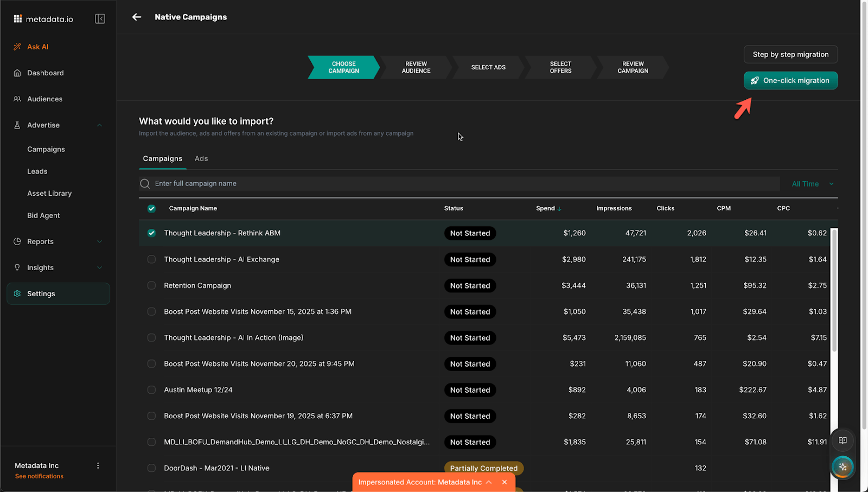Open the book help icon at bottom right
Image resolution: width=868 pixels, height=492 pixels.
[843, 440]
